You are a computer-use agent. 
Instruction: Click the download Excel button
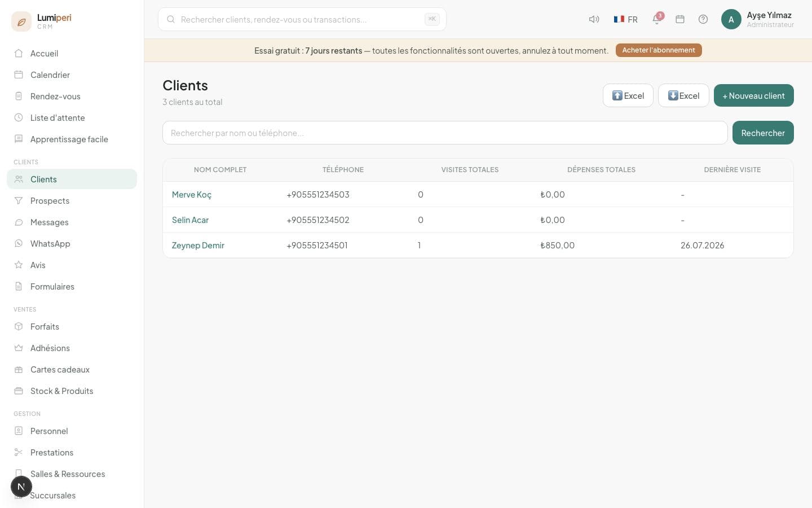pos(683,95)
